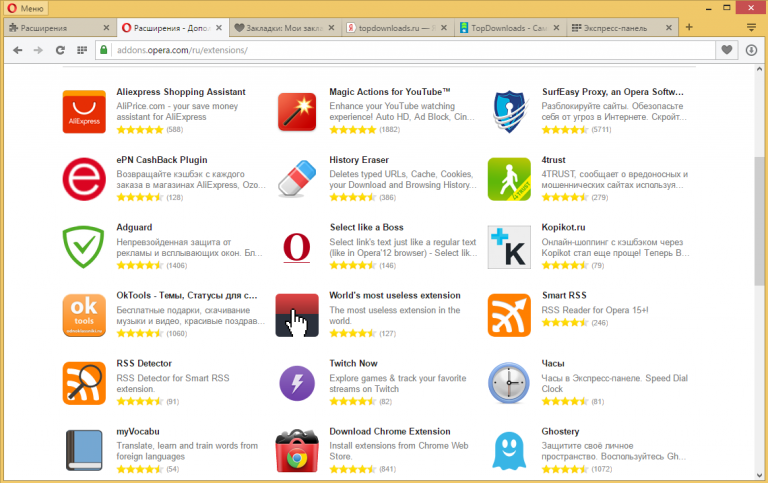Click the scrollbar down arrow

[x=759, y=475]
